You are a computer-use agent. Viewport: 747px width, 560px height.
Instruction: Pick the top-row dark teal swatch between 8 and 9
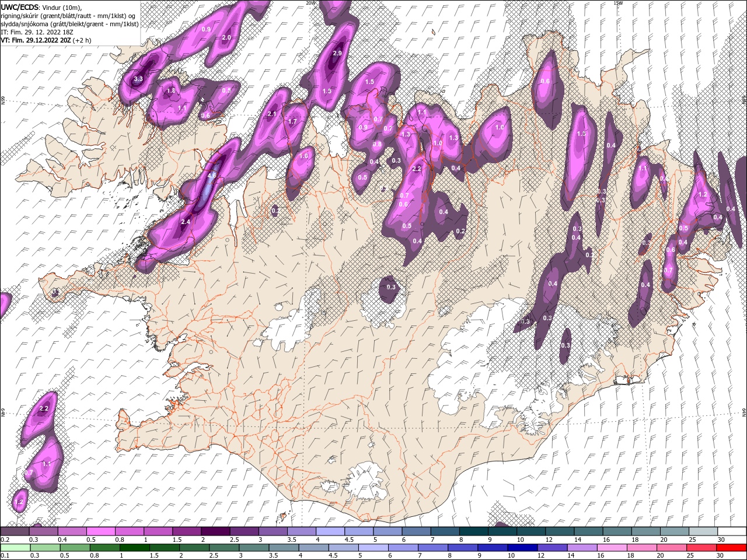pyautogui.click(x=474, y=531)
